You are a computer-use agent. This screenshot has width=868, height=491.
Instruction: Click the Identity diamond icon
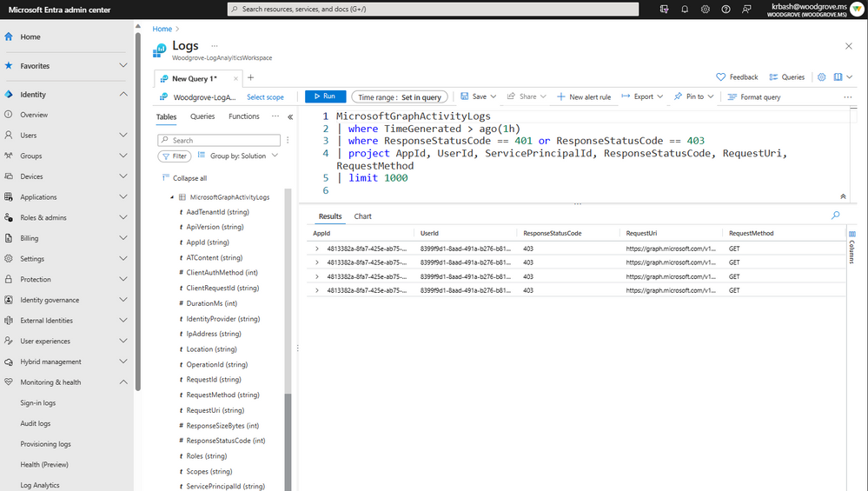point(9,94)
